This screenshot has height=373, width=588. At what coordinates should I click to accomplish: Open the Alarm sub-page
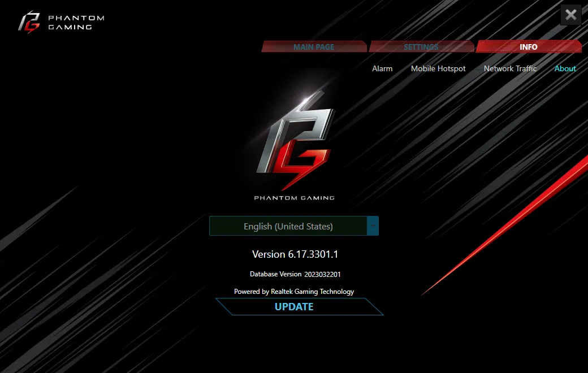pos(382,68)
